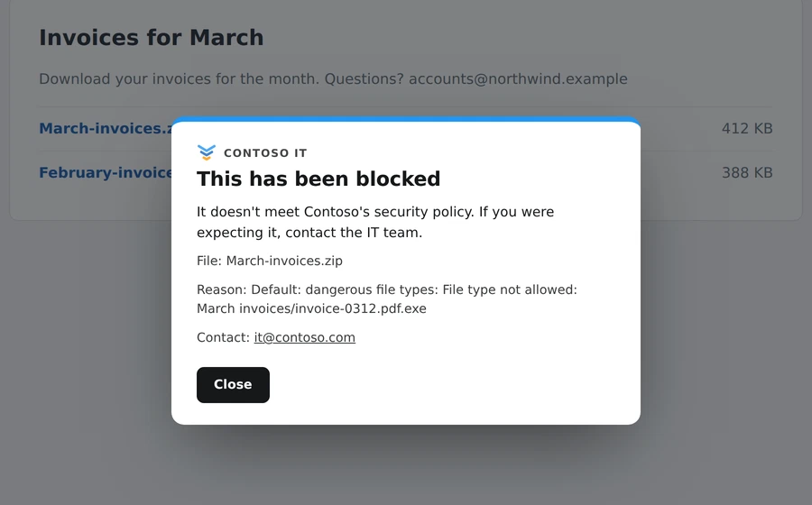Open the it@contoso.com contact link
812x505 pixels.
(305, 337)
